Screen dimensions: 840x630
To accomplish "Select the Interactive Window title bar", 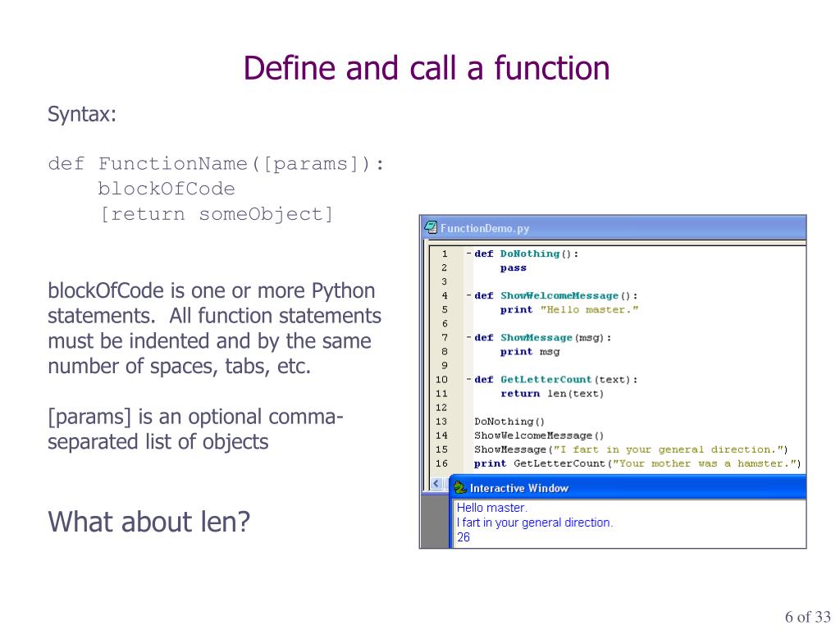I will (628, 487).
